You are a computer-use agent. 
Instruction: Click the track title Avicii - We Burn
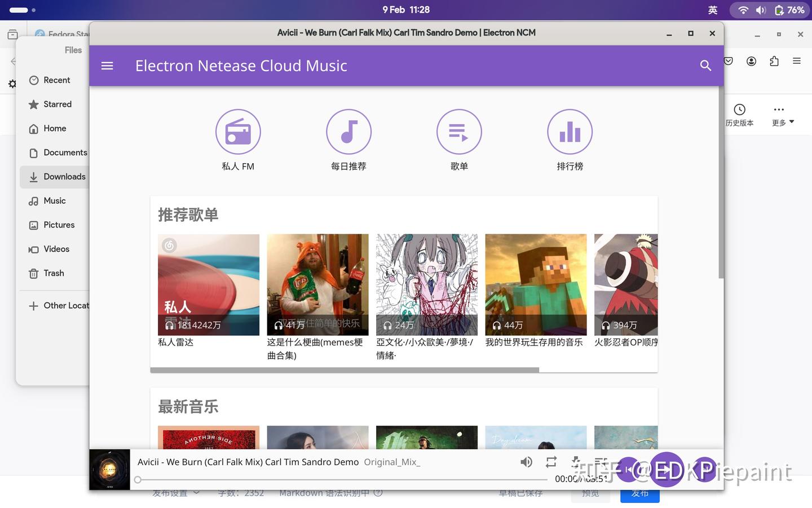[248, 462]
